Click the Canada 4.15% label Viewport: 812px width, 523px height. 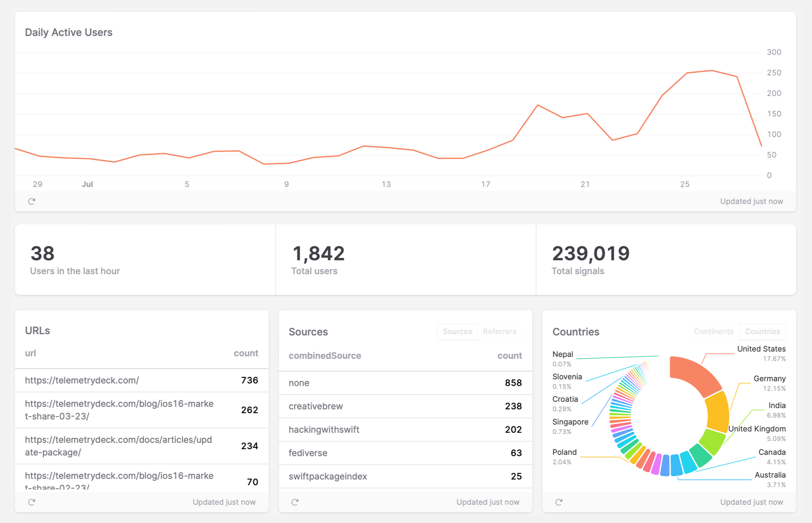point(772,457)
